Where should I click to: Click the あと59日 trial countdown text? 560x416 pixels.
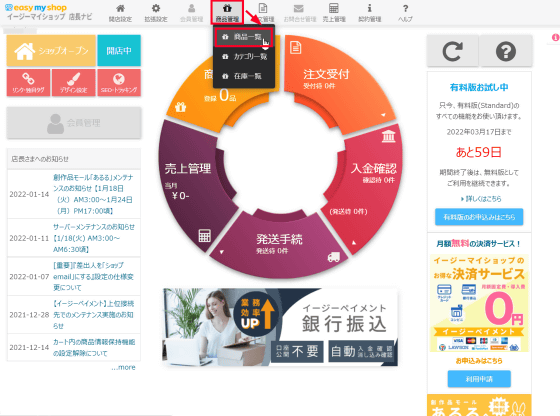[x=479, y=152]
